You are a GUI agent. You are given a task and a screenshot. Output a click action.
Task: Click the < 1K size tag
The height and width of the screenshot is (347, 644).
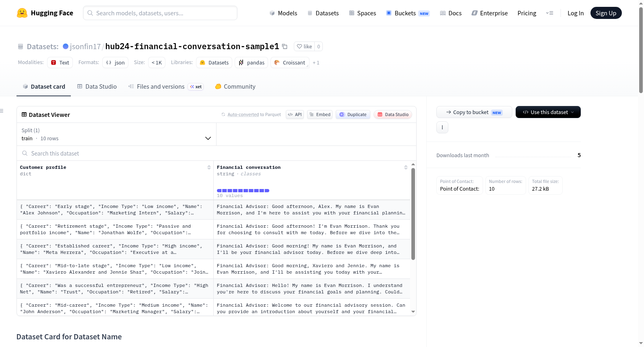coord(157,62)
